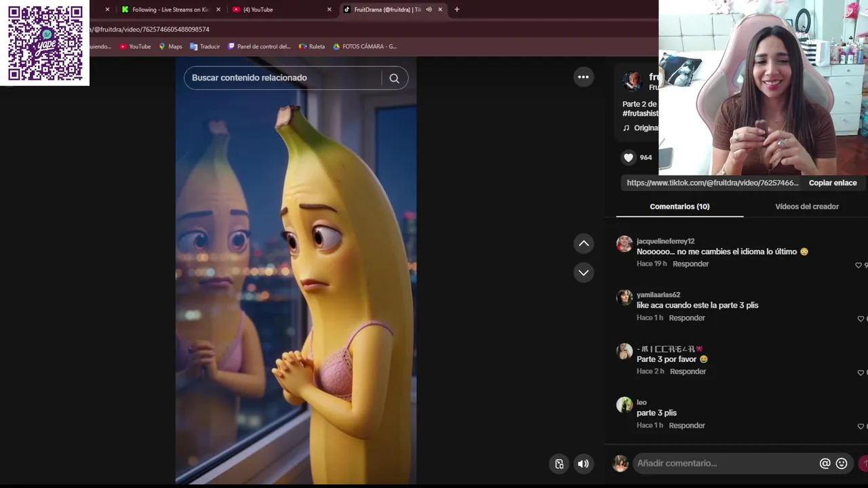The width and height of the screenshot is (868, 488).
Task: Open YouTube bookmark in bookmarks bar
Action: pyautogui.click(x=135, y=47)
